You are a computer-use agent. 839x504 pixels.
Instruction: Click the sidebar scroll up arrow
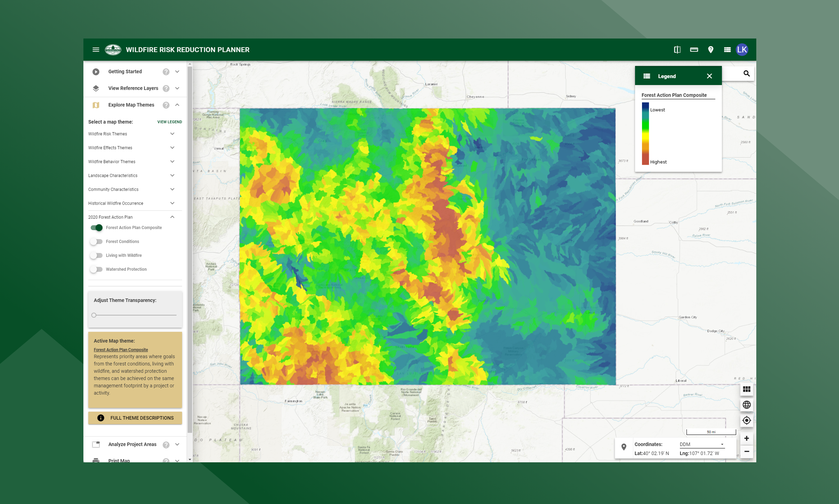tap(190, 64)
